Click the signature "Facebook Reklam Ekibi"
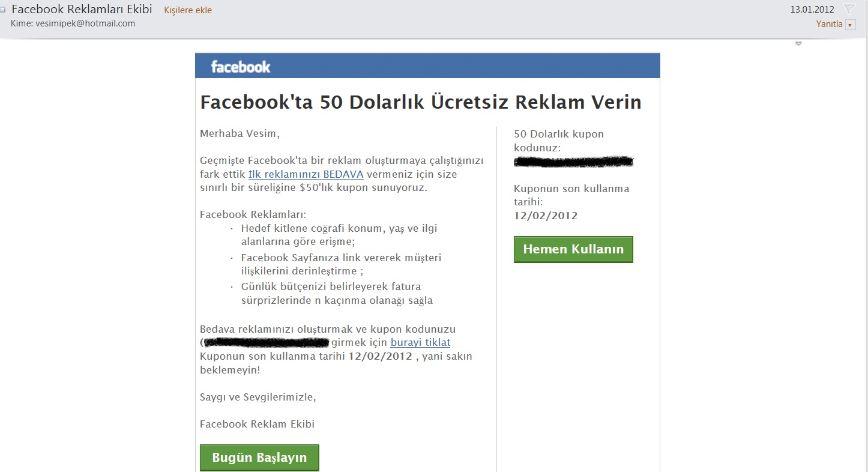 click(x=257, y=424)
